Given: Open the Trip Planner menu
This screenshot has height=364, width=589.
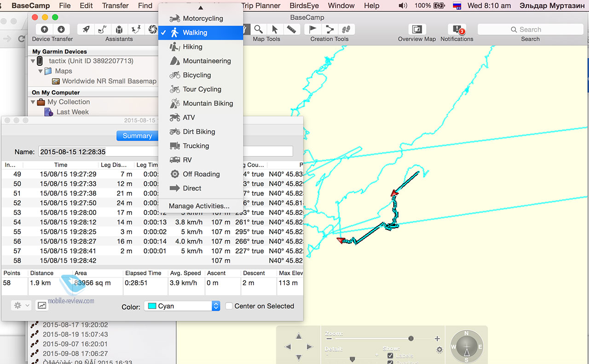Looking at the screenshot, I should pos(261,6).
